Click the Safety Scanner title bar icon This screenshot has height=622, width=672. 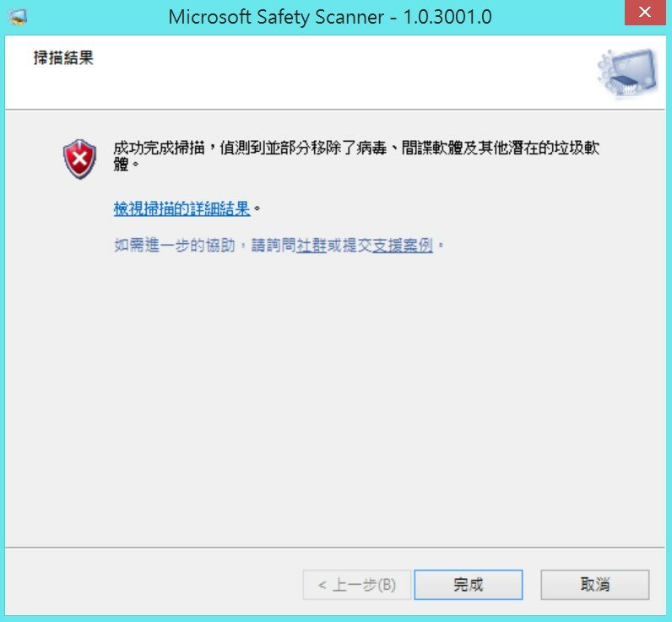click(18, 17)
